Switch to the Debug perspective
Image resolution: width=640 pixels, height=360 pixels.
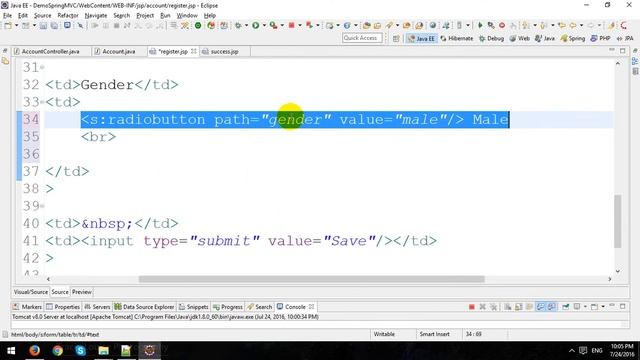point(491,38)
